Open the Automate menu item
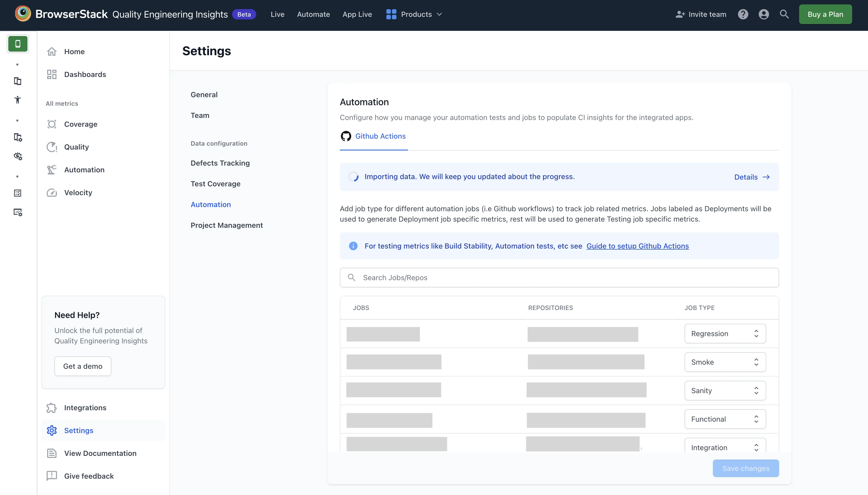The image size is (868, 495). click(313, 14)
